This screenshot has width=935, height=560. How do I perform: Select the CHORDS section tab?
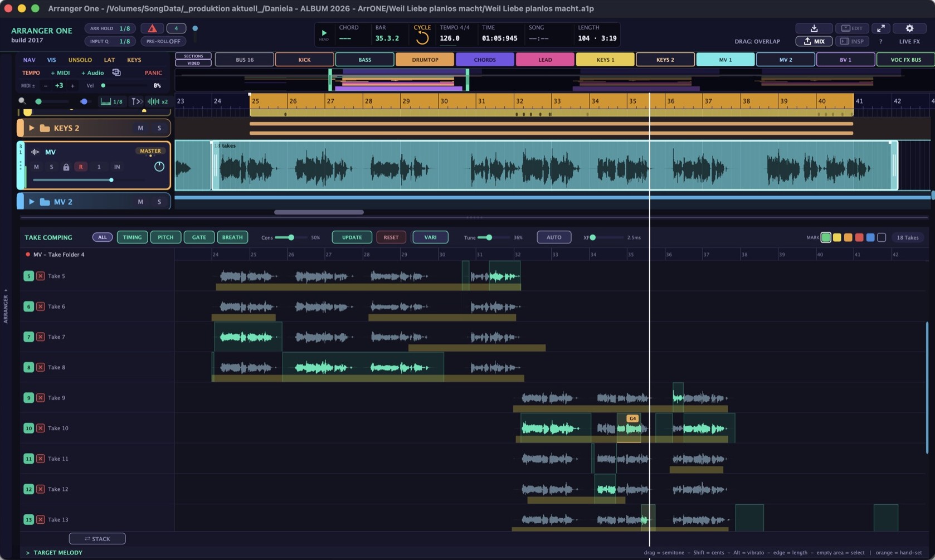tap(485, 60)
